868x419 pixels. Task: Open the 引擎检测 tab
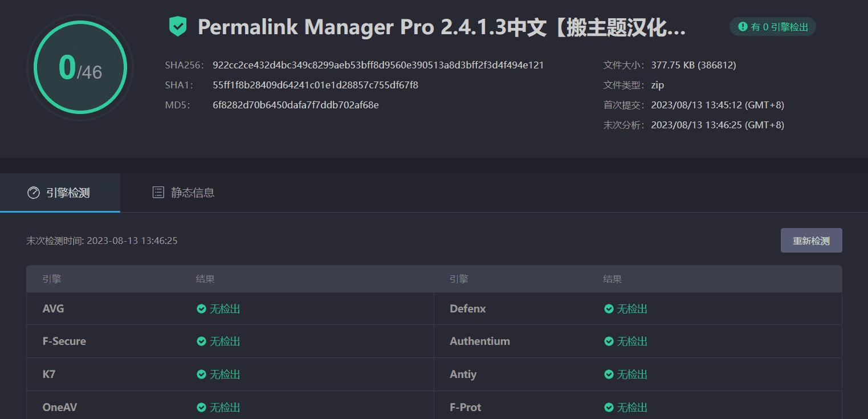click(60, 193)
